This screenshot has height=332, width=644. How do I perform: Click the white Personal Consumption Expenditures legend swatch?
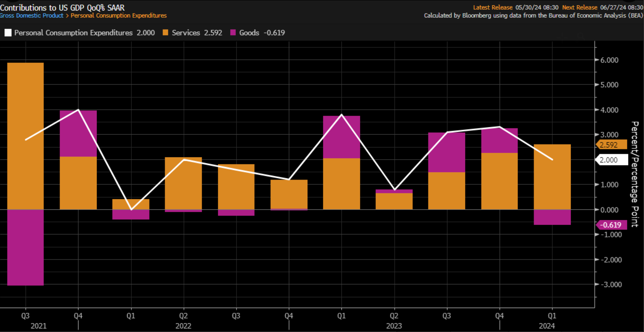[8, 33]
